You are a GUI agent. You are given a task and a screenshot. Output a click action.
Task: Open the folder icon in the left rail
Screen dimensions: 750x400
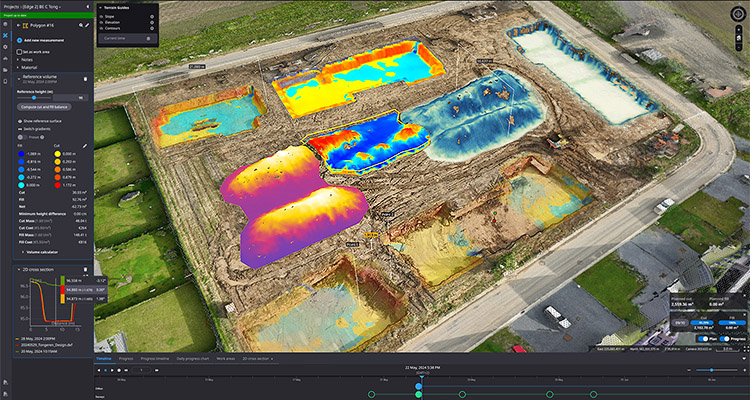pos(5,70)
